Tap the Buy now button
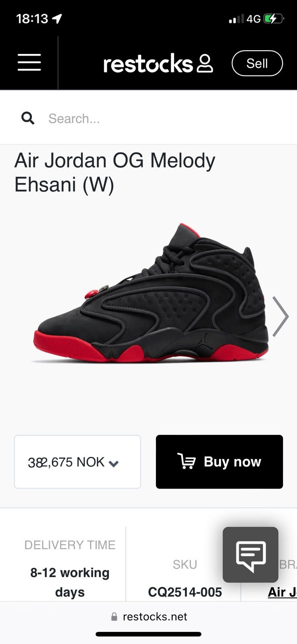The image size is (297, 644). pos(219,462)
